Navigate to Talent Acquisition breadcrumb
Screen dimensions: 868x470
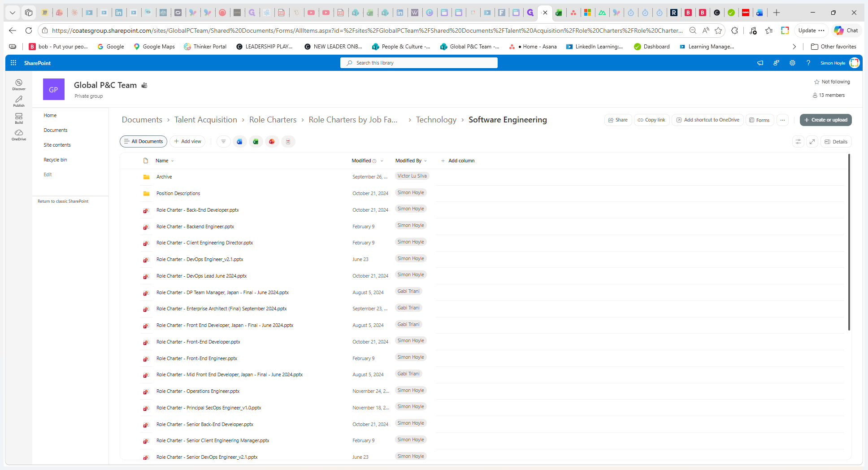pyautogui.click(x=205, y=120)
